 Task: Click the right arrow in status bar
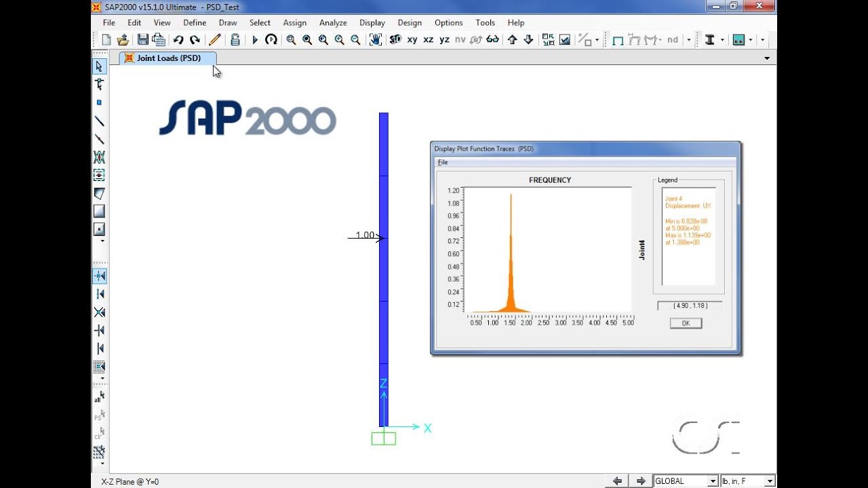pos(640,481)
